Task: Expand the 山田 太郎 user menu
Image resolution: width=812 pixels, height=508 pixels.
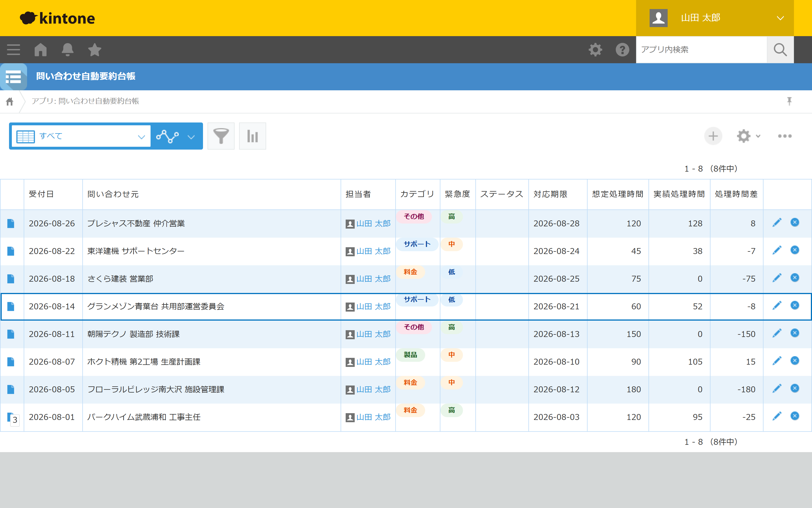Action: [715, 18]
